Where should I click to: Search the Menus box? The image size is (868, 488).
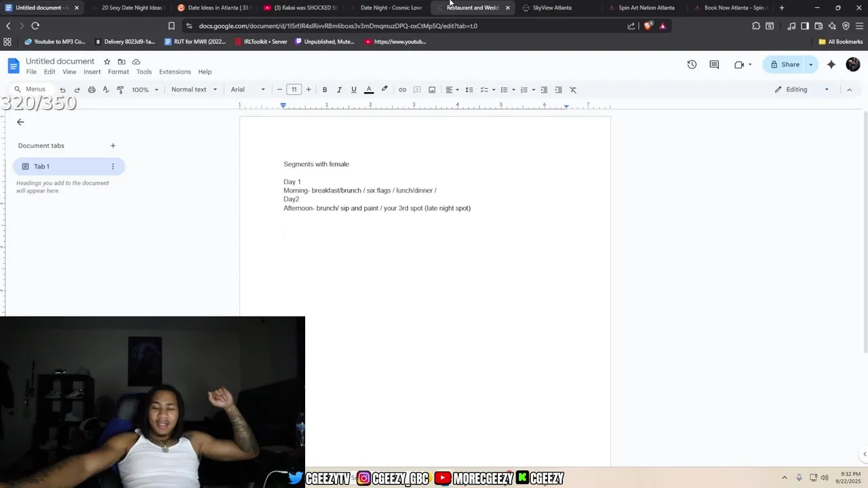tap(31, 89)
